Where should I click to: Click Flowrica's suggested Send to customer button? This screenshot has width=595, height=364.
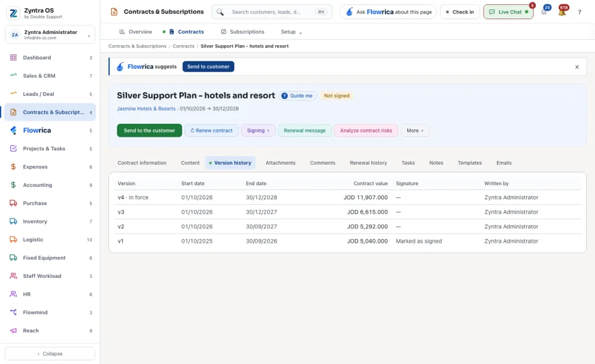208,67
